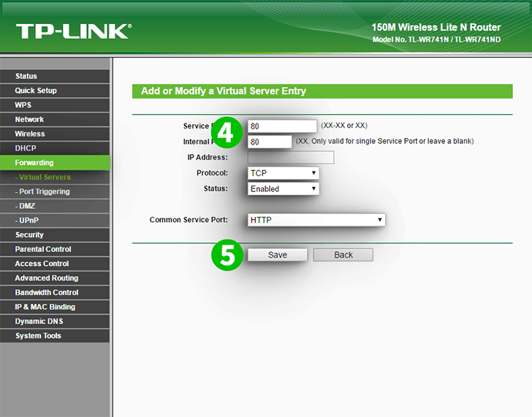Open Advanced Routing menu

(55, 278)
